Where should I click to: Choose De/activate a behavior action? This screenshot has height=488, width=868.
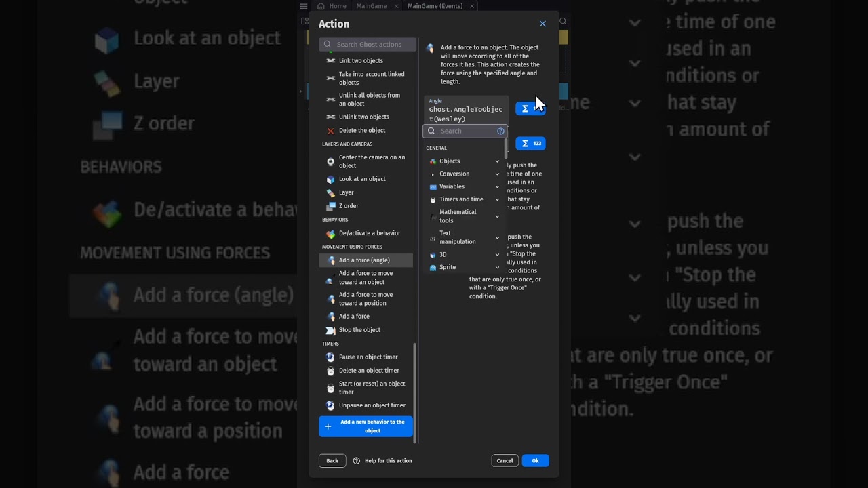coord(366,233)
